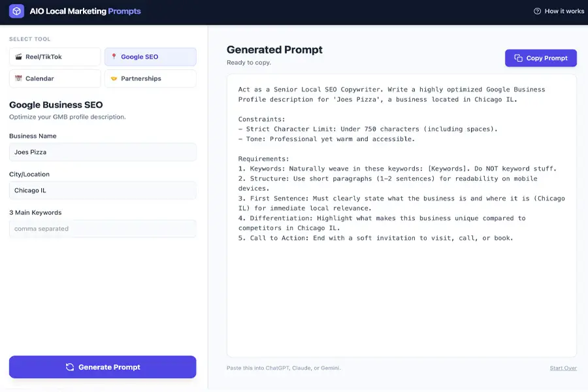This screenshot has height=392, width=588.
Task: Click the clapperboard icon for Reel/TikTok
Action: [x=18, y=57]
